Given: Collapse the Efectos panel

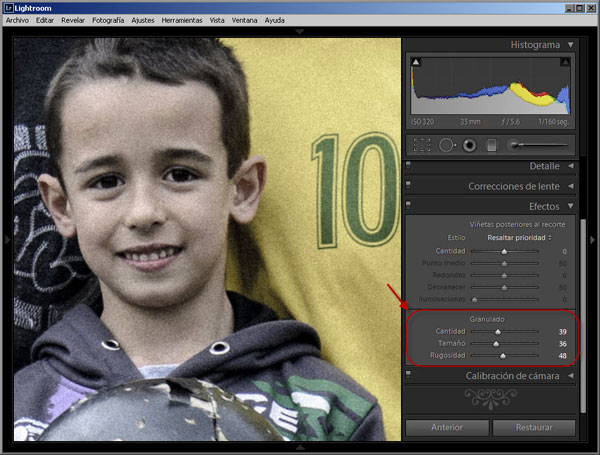Looking at the screenshot, I should pyautogui.click(x=571, y=206).
